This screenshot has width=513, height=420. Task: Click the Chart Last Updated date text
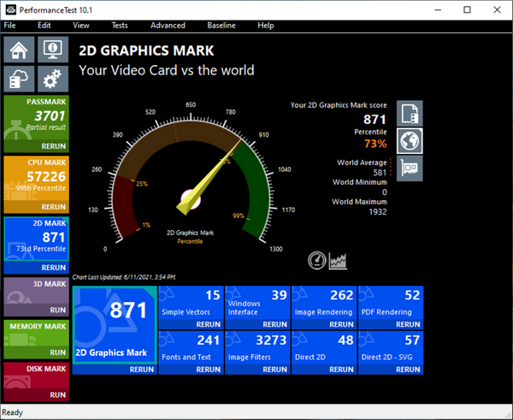(124, 277)
